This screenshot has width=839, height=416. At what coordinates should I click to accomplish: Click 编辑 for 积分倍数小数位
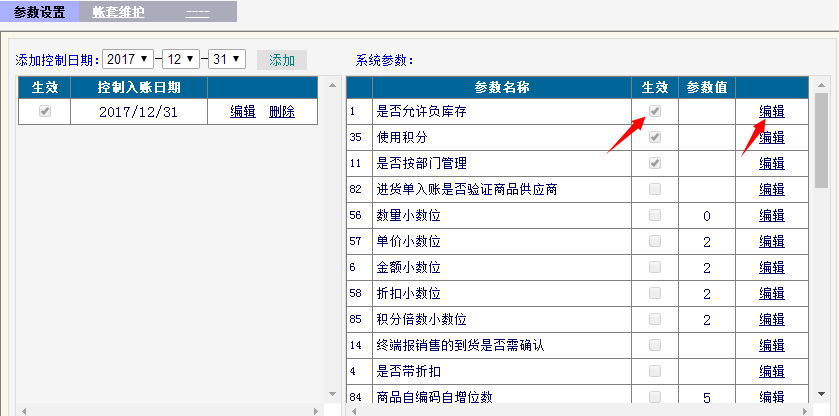coord(772,320)
